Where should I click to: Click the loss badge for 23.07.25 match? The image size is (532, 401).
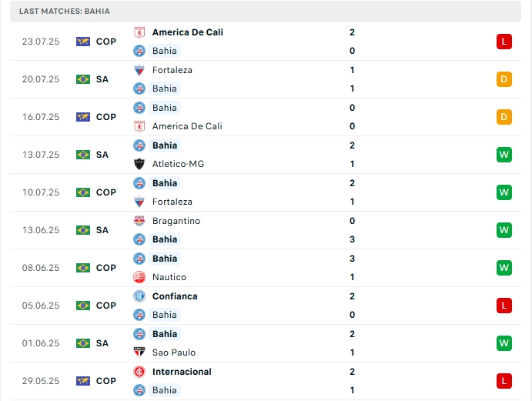504,42
